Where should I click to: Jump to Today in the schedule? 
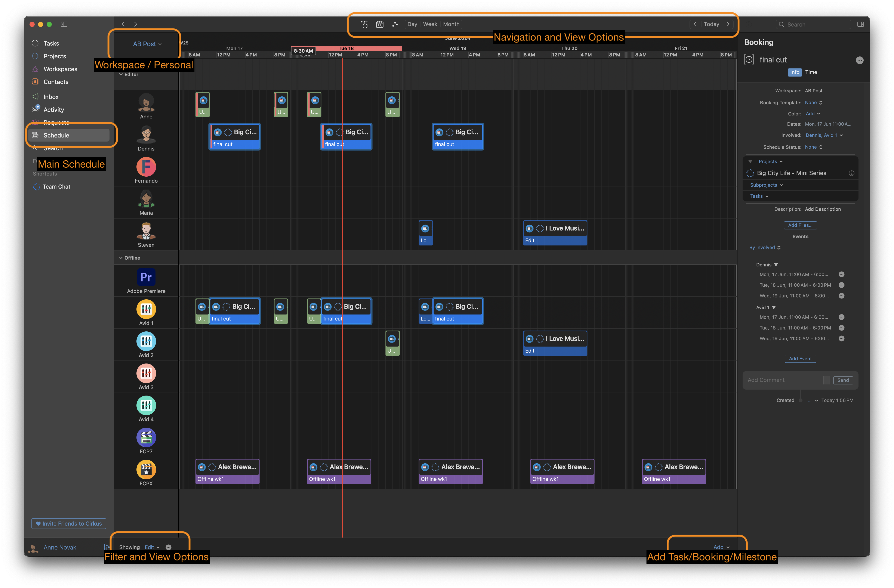711,24
